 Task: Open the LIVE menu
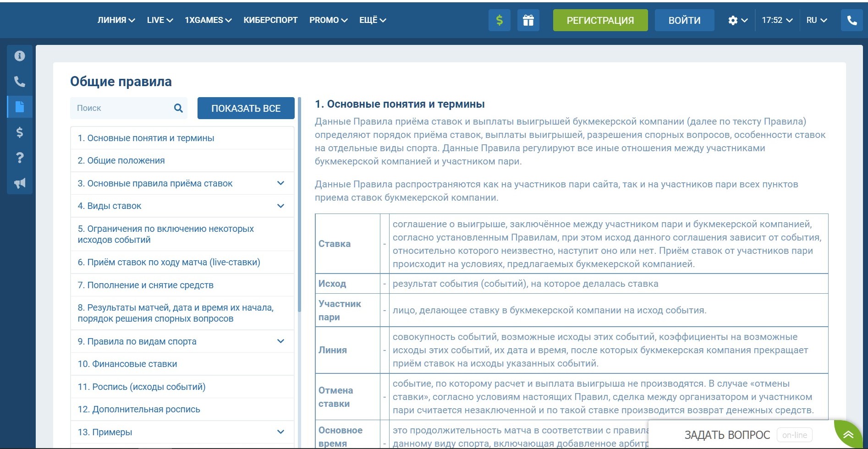159,20
